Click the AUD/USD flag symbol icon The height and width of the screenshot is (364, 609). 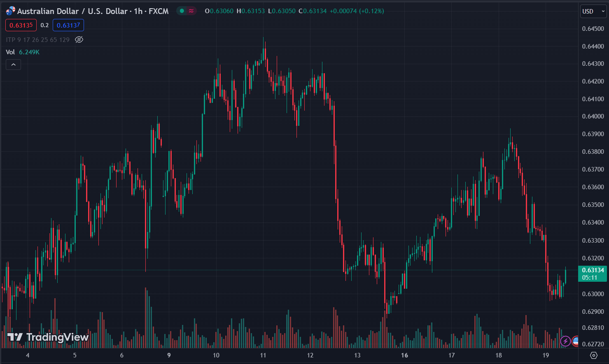click(10, 11)
